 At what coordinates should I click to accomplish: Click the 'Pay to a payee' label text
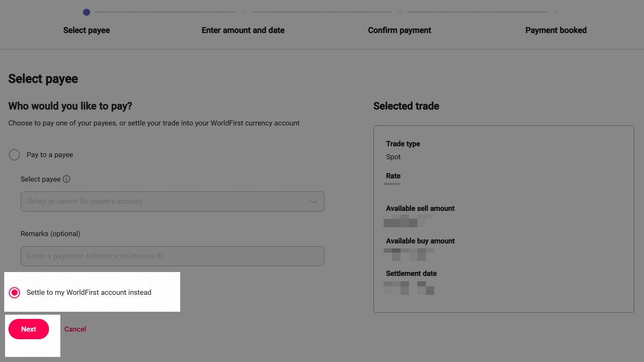pyautogui.click(x=50, y=155)
